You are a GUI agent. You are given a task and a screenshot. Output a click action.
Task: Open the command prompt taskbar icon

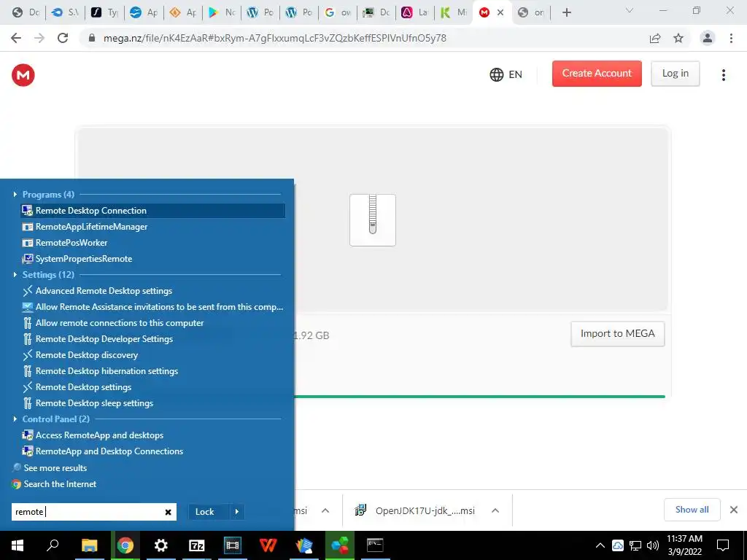point(376,545)
